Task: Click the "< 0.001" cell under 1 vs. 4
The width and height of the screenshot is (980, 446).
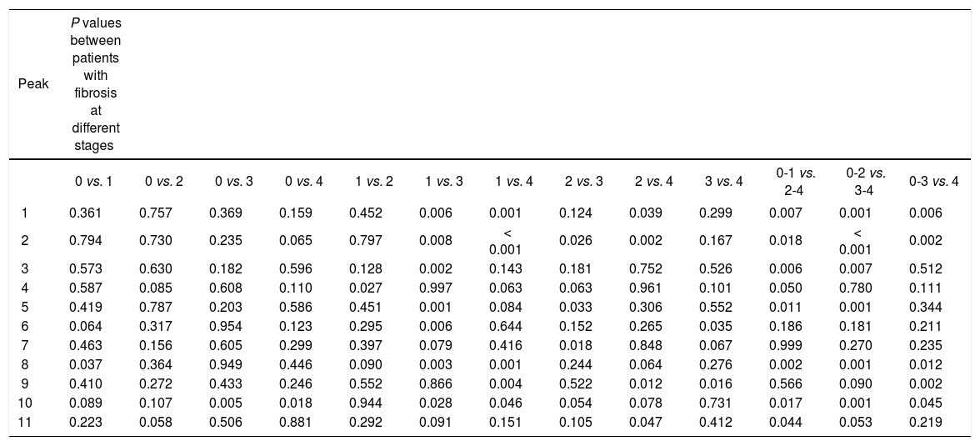Action: coord(506,242)
